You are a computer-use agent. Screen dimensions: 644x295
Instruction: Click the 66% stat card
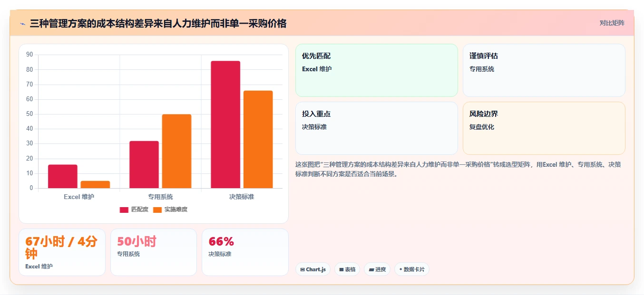245,252
